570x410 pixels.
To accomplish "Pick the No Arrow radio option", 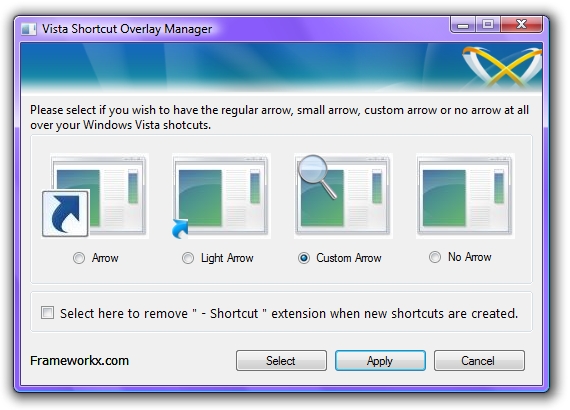I will click(x=435, y=257).
